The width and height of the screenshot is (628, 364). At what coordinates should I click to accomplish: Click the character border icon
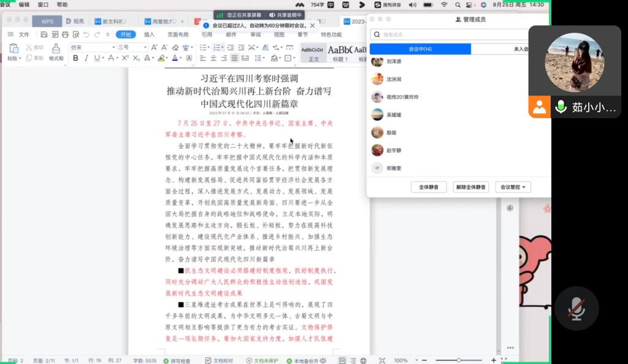pos(189,58)
